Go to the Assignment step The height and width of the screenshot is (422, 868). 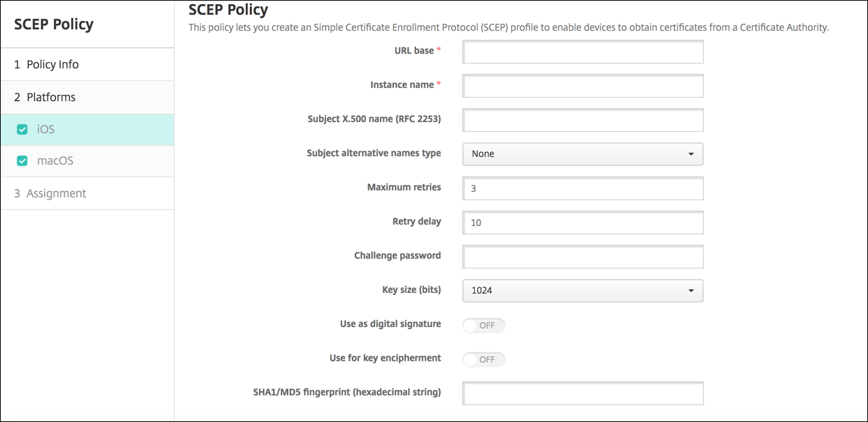point(56,193)
